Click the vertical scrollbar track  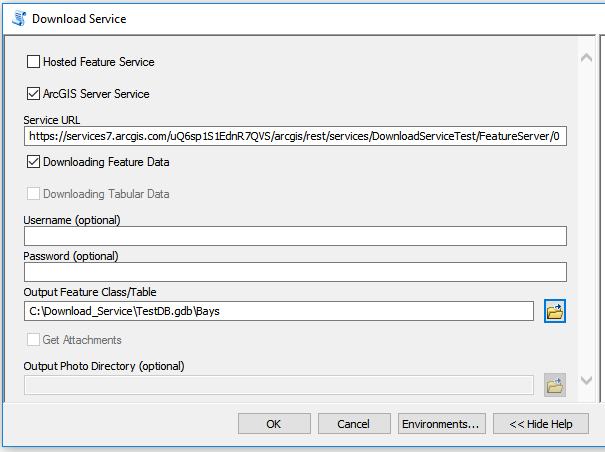pyautogui.click(x=588, y=230)
